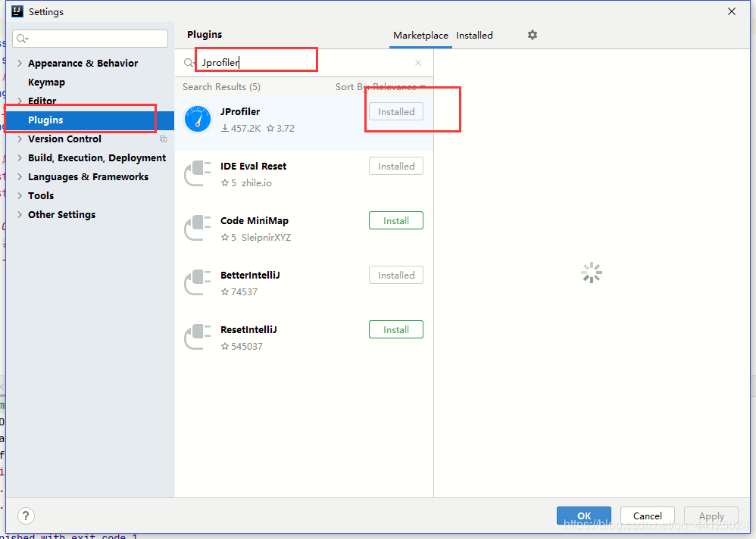
Task: Install the Code MiniMap plugin
Action: (396, 220)
